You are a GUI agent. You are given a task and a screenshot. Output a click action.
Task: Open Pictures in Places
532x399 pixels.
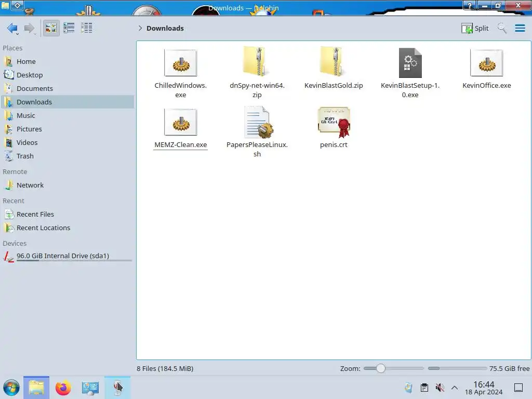tap(67, 129)
